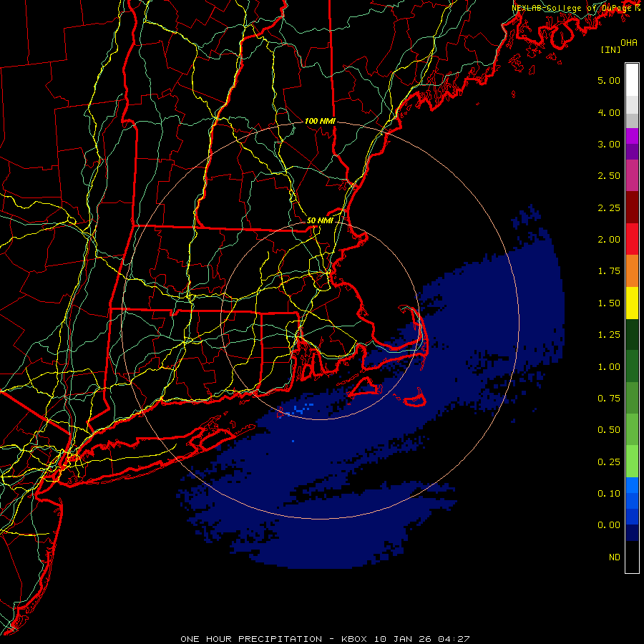
Task: Click the 0.50 legend value label
Action: tap(609, 430)
